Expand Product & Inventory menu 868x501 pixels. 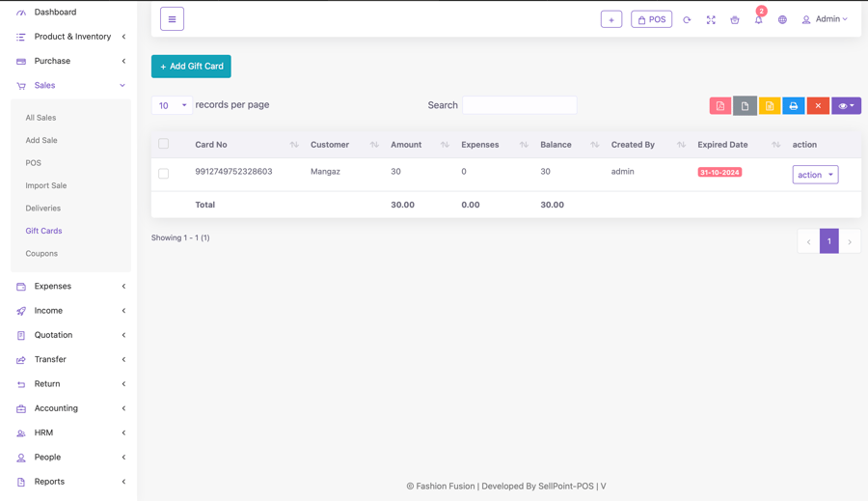71,37
